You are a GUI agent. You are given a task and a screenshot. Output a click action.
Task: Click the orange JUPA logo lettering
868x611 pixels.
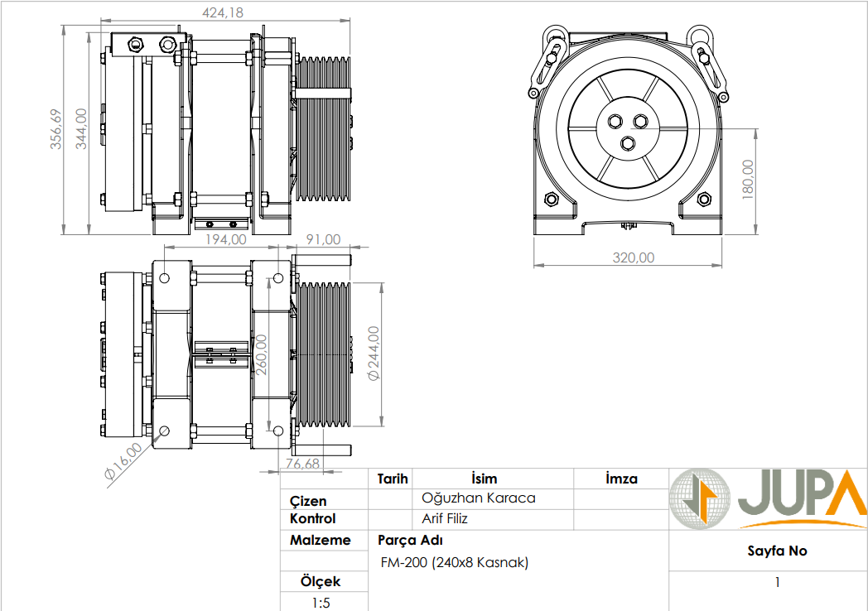tap(800, 497)
